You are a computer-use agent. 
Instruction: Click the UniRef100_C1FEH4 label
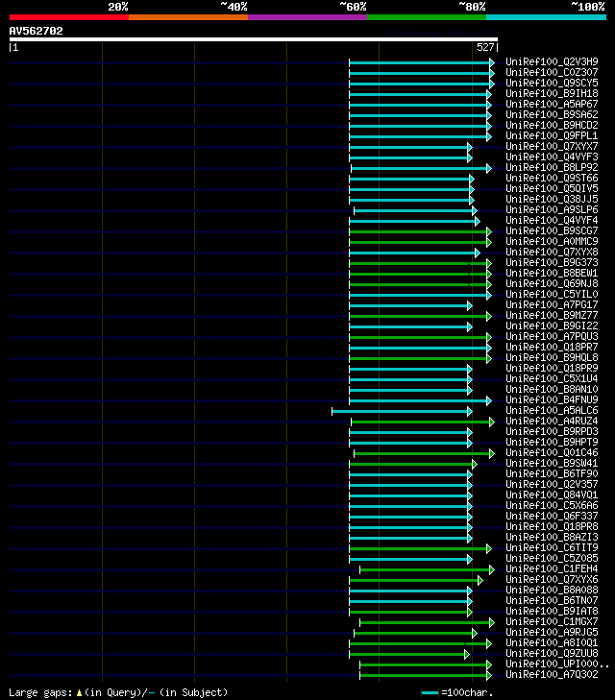click(552, 568)
